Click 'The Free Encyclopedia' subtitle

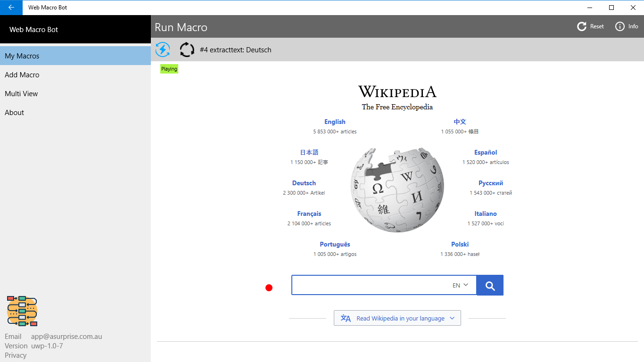(x=397, y=107)
